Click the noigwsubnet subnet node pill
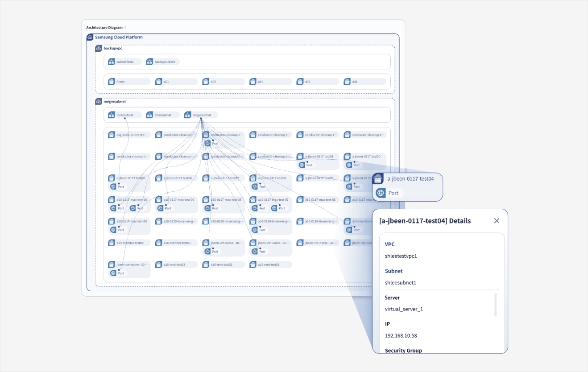The height and width of the screenshot is (372, 588). [201, 115]
